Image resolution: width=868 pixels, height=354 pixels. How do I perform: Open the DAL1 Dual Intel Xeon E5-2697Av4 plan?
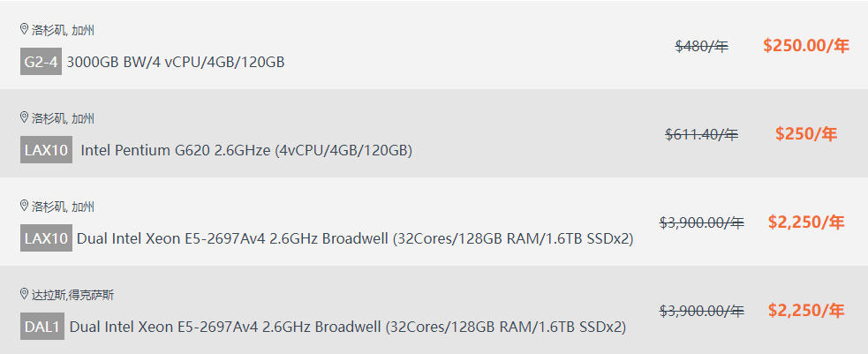348,327
